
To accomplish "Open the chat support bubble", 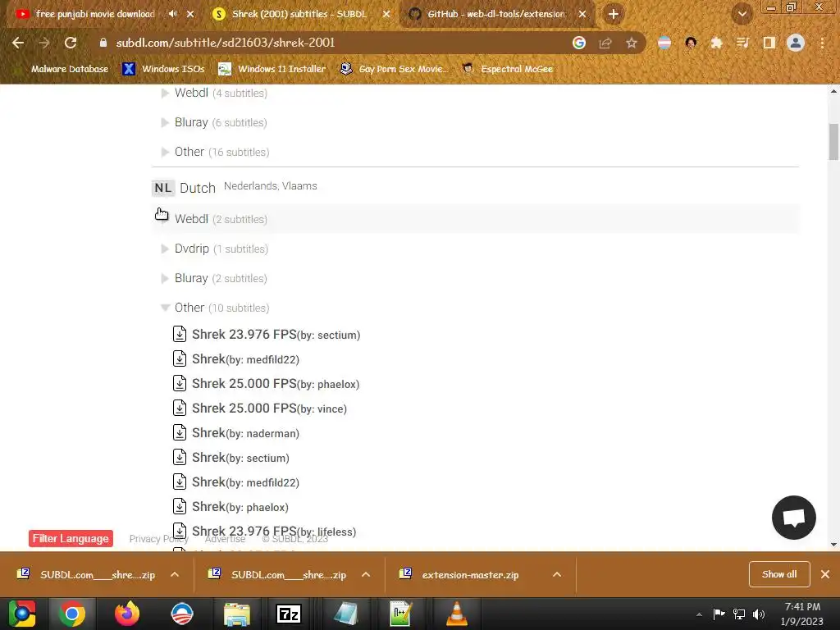I will pos(793,518).
